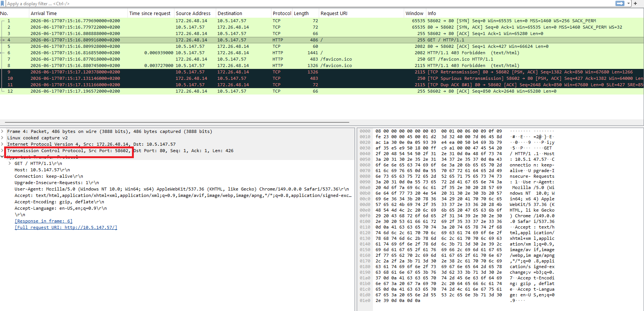644x311 pixels.
Task: Expand the Linux cooked capture v2 node
Action: (x=2, y=138)
